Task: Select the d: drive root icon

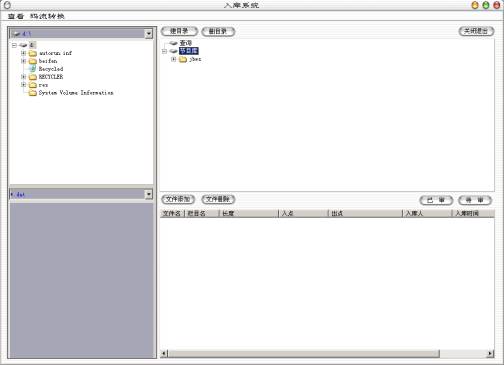Action: click(x=23, y=45)
